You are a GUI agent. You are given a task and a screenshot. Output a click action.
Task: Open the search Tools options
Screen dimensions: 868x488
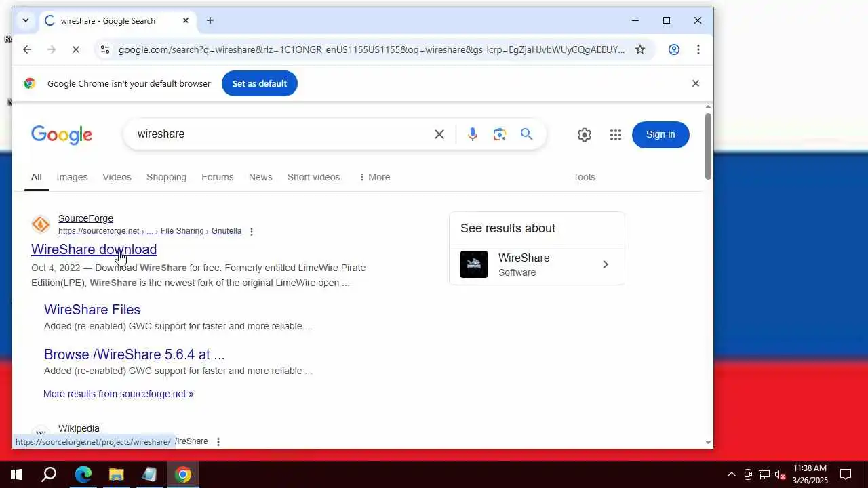(x=584, y=177)
